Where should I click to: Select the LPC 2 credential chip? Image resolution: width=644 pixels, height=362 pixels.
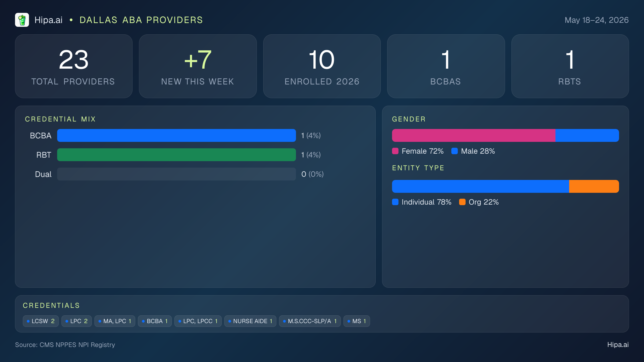pos(76,321)
